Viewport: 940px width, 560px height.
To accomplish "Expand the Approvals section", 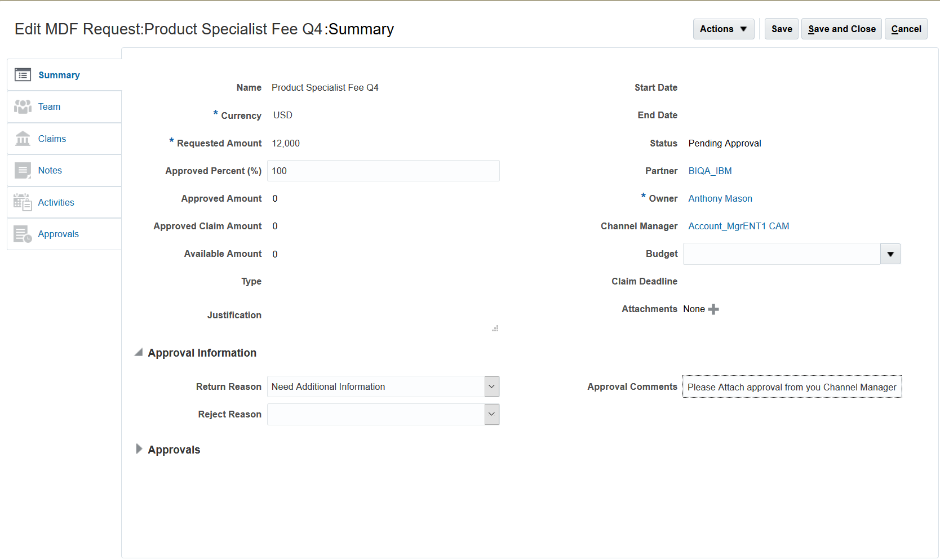I will click(x=139, y=449).
